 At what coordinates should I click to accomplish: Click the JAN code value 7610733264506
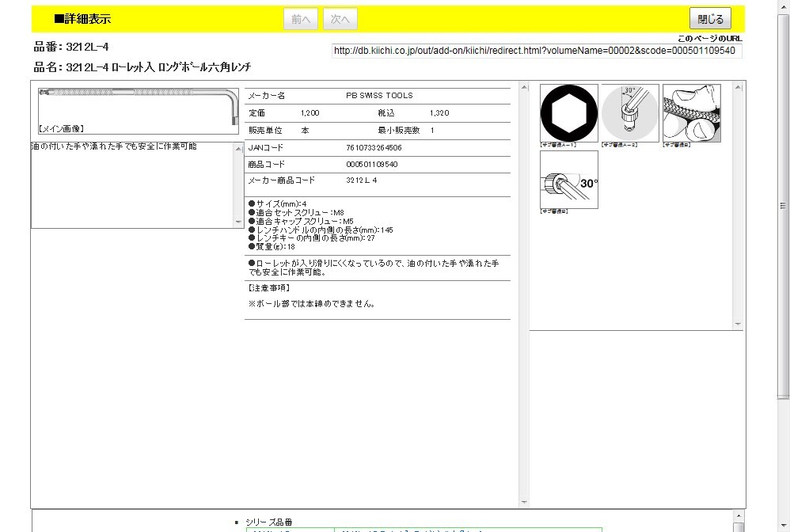pos(374,147)
